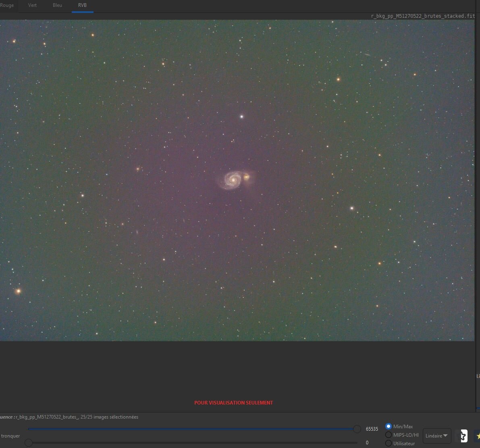Click the sequence name r_bkg_pp_M51270522_brutes_ text
This screenshot has height=448, width=480.
tap(48, 417)
